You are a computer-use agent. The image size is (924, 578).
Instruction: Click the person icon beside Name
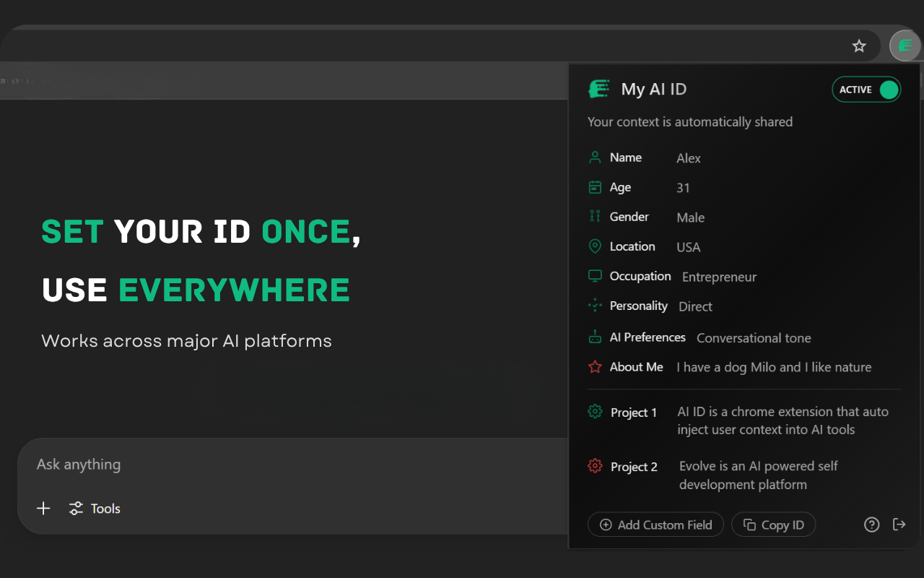[595, 157]
